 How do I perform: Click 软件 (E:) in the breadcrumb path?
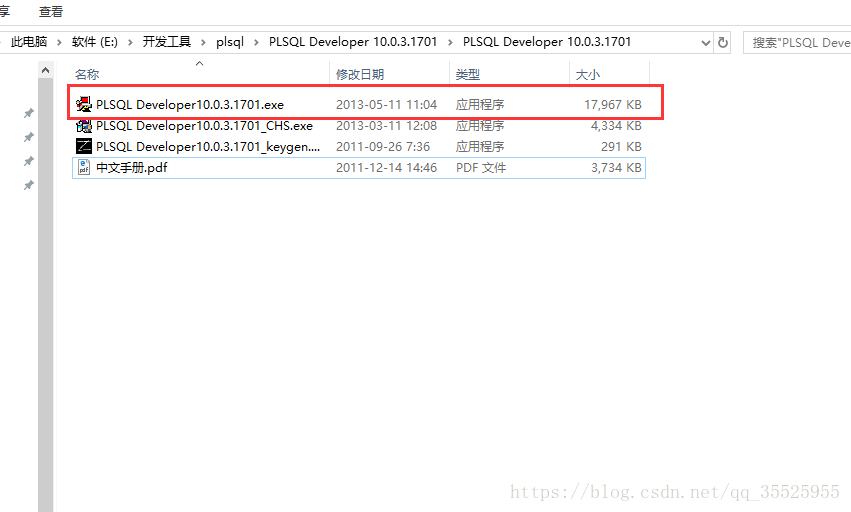95,42
